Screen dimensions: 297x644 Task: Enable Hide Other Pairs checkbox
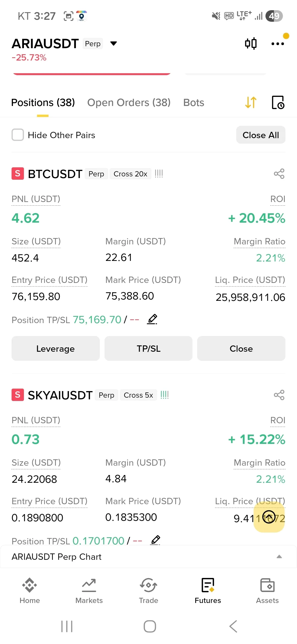[18, 135]
